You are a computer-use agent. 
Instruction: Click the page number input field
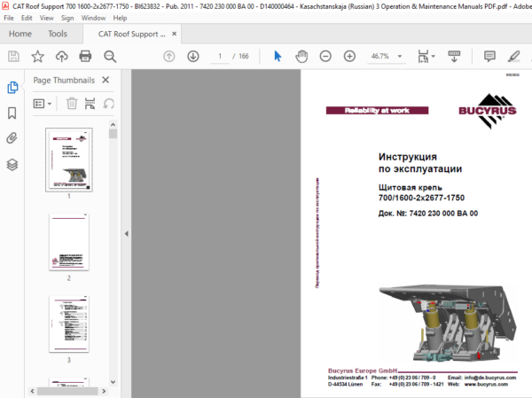point(220,57)
